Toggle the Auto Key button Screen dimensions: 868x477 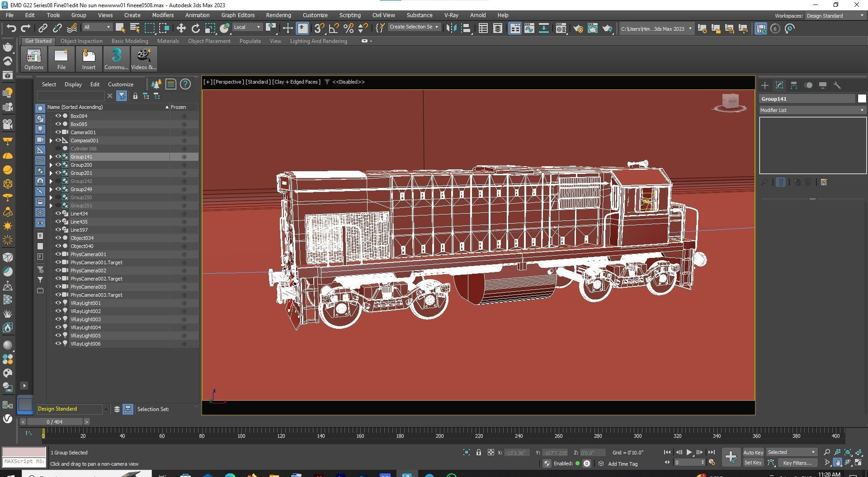pyautogui.click(x=753, y=452)
